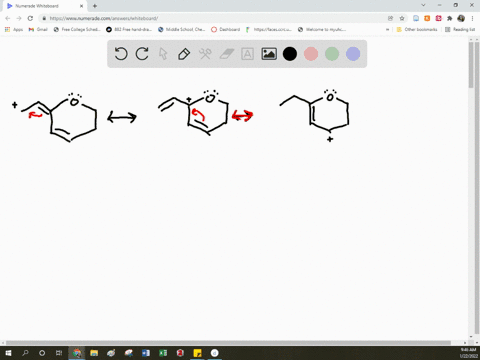Viewport: 480px width, 360px height.
Task: Redo the last whiteboard action
Action: 142,54
